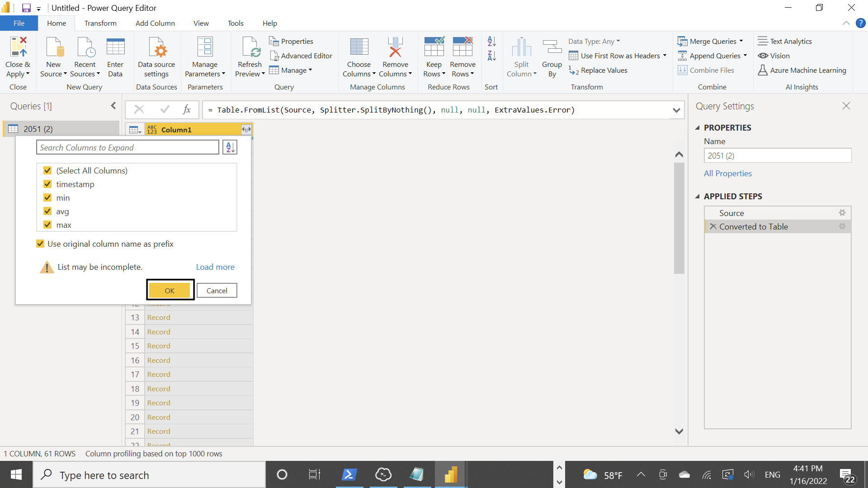Image resolution: width=868 pixels, height=488 pixels.
Task: Switch to the View tab
Action: (201, 23)
